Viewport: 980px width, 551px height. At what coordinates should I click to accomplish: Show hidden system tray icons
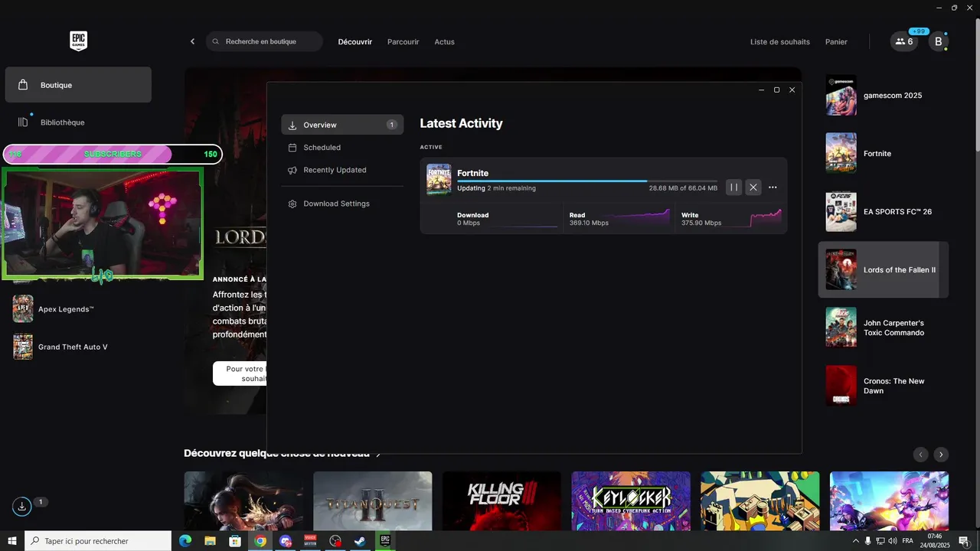click(x=855, y=541)
